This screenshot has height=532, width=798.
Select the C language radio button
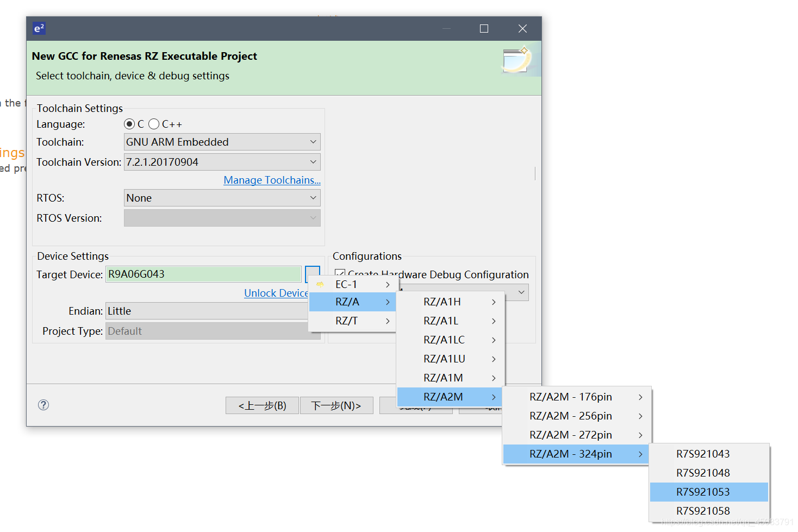click(129, 124)
